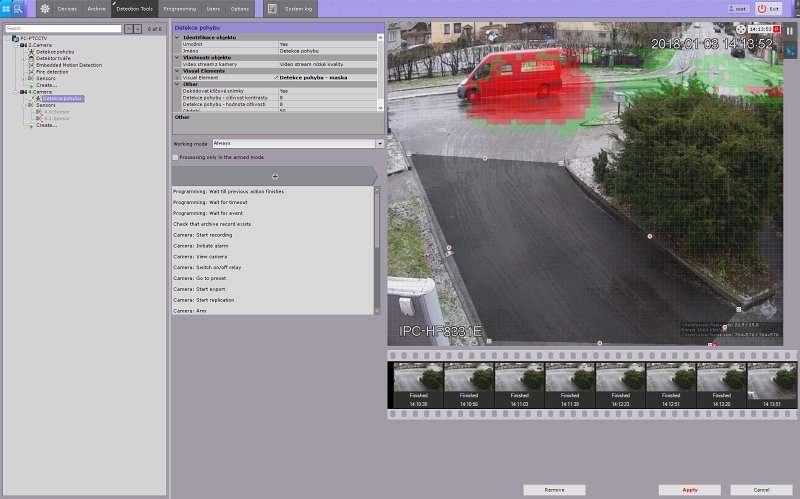Click the cursor tool icon beside video
This screenshot has width=800, height=499.
(x=790, y=50)
